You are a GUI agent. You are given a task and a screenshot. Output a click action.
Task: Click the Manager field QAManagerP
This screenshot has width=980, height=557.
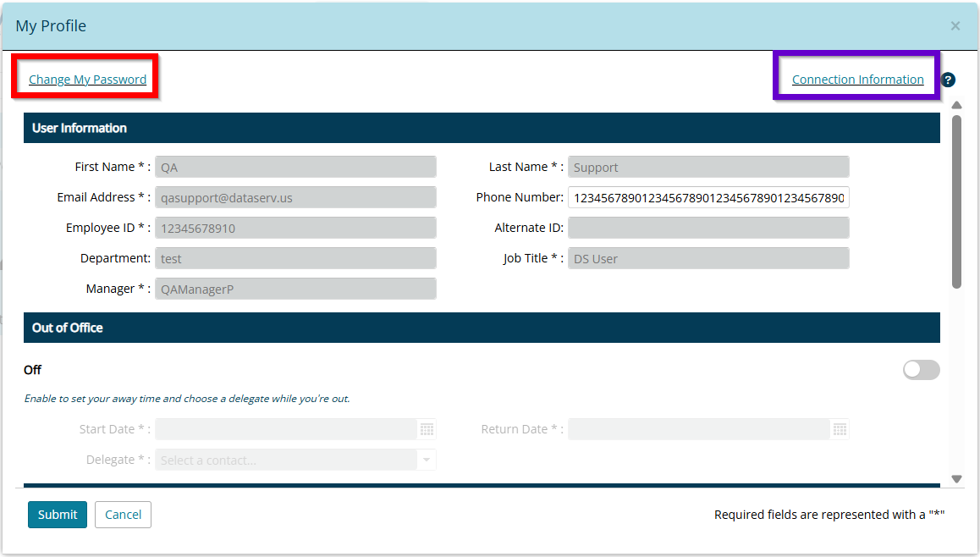click(x=295, y=289)
